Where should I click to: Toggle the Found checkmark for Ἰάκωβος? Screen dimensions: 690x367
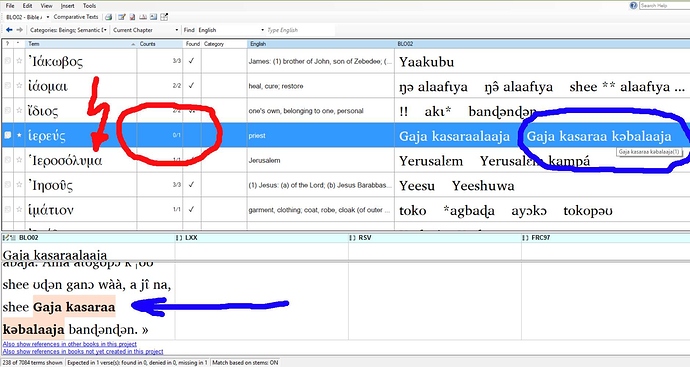tap(191, 61)
